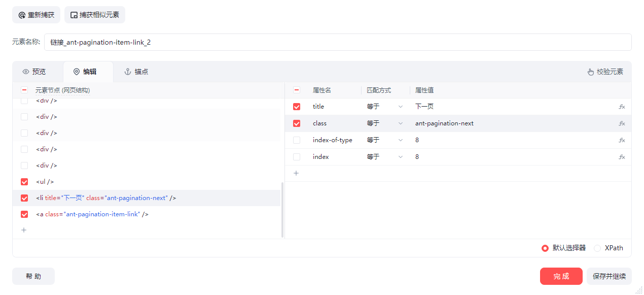Select the ul node row

coord(147,182)
